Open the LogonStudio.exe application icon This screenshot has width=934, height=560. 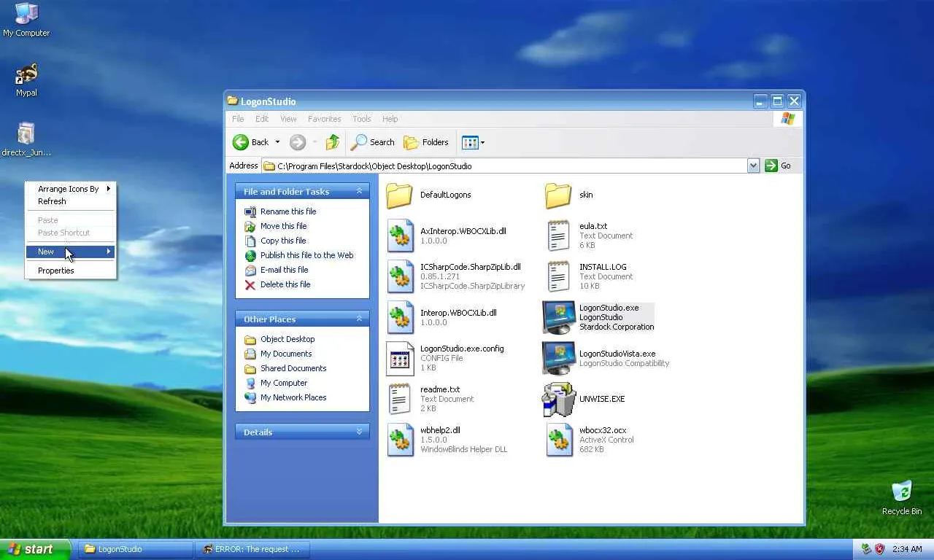coord(558,317)
